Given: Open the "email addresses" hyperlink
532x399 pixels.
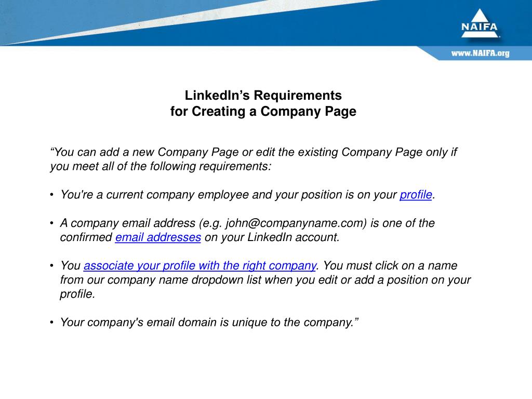Looking at the screenshot, I should point(158,238).
